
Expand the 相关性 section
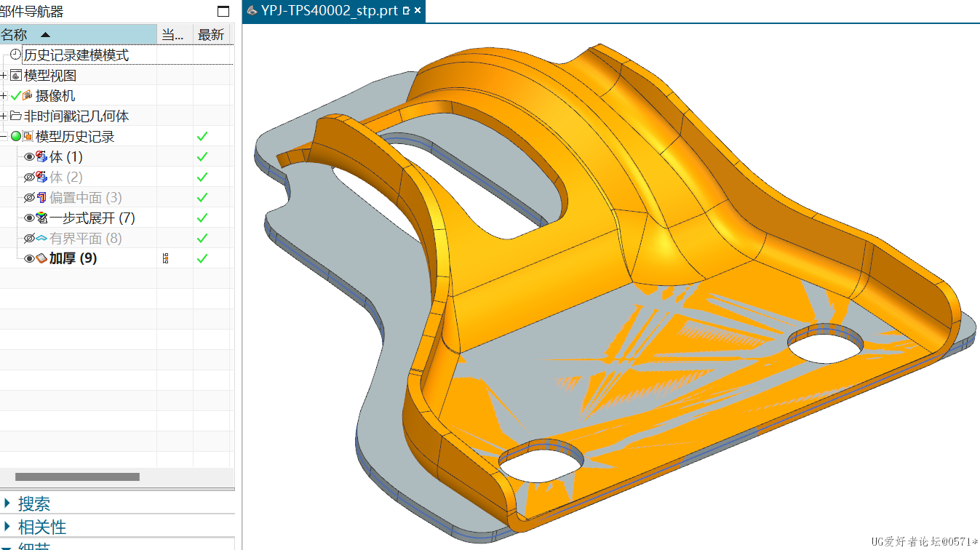point(8,526)
